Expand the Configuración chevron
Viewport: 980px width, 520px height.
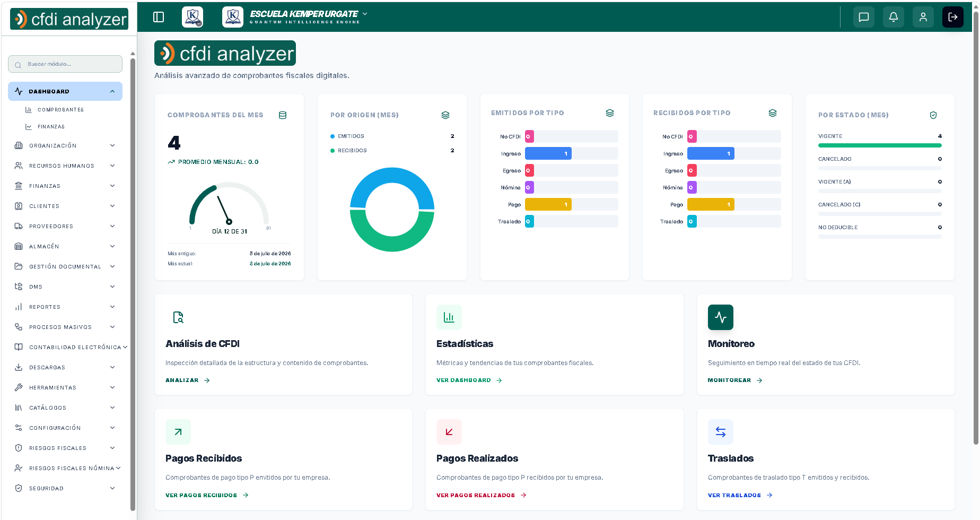(112, 428)
